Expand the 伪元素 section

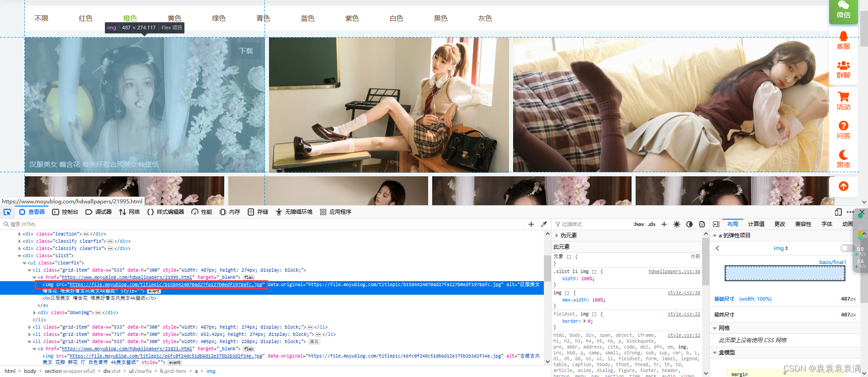(x=557, y=236)
